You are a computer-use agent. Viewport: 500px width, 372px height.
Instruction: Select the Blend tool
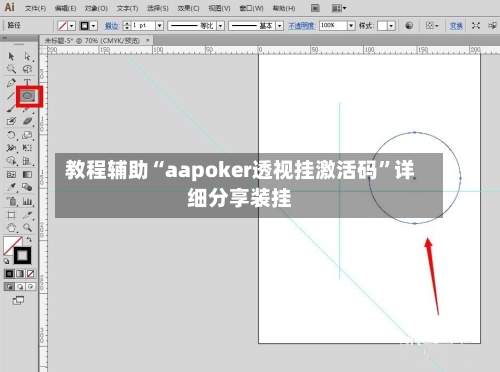pos(27,187)
